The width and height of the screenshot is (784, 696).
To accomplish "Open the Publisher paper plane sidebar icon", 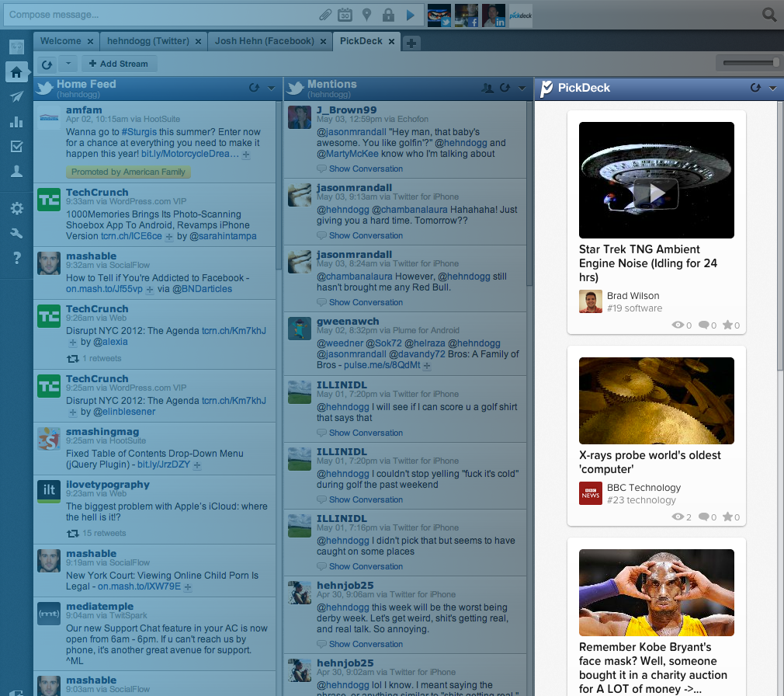I will [16, 96].
